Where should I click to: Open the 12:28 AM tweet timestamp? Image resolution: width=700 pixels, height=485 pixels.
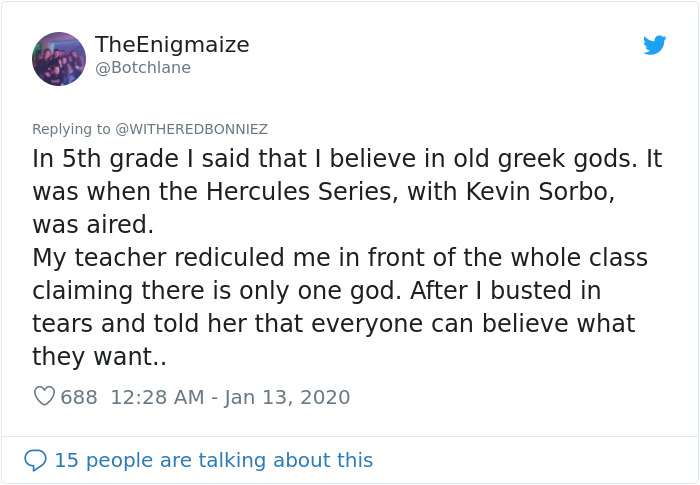coord(157,397)
